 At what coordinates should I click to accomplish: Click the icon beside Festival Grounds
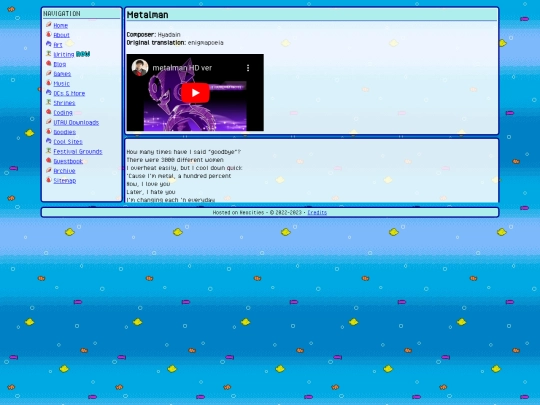49,150
